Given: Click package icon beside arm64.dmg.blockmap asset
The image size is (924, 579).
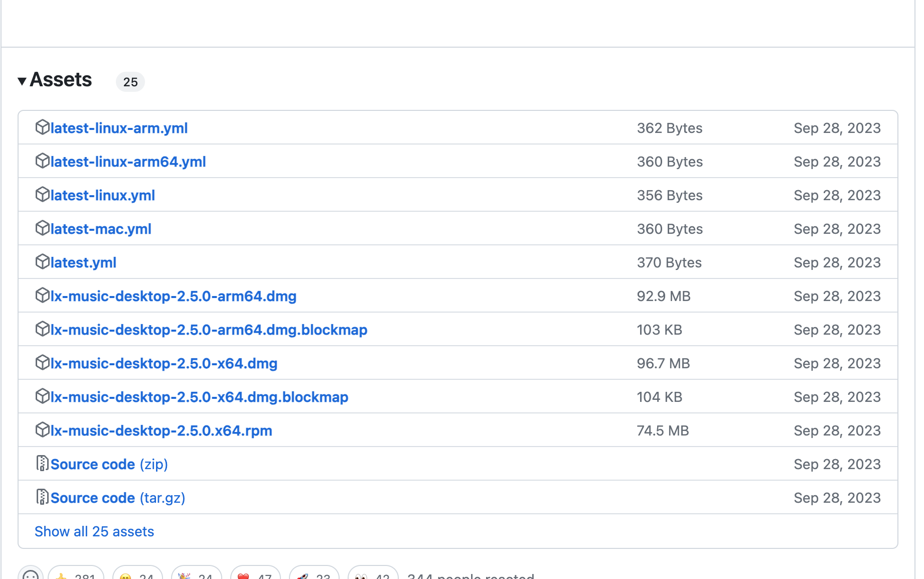Looking at the screenshot, I should (x=42, y=329).
